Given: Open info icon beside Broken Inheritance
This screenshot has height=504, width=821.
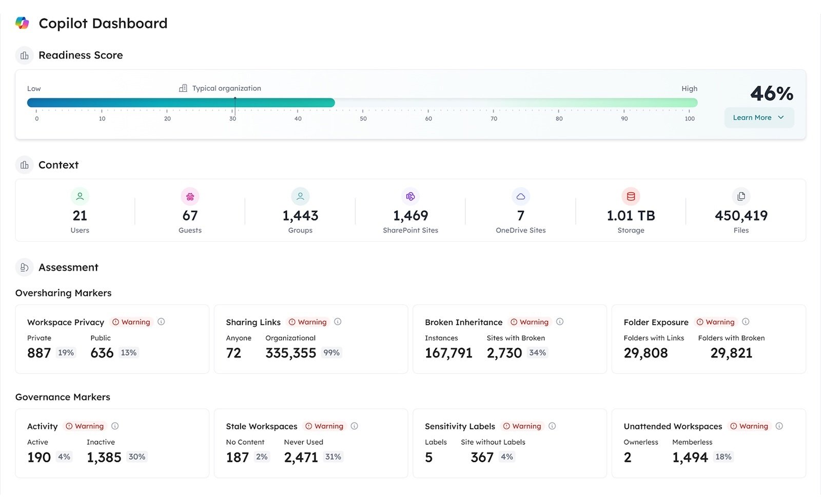Looking at the screenshot, I should (x=560, y=322).
